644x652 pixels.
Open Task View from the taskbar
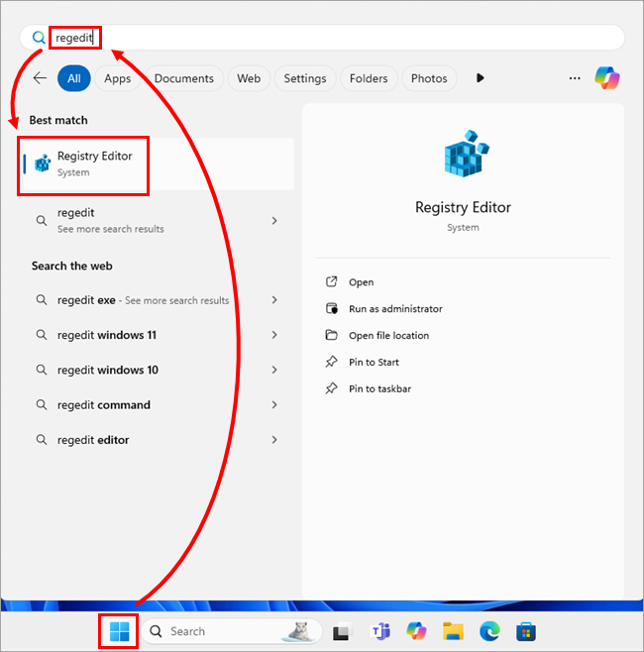[x=343, y=631]
